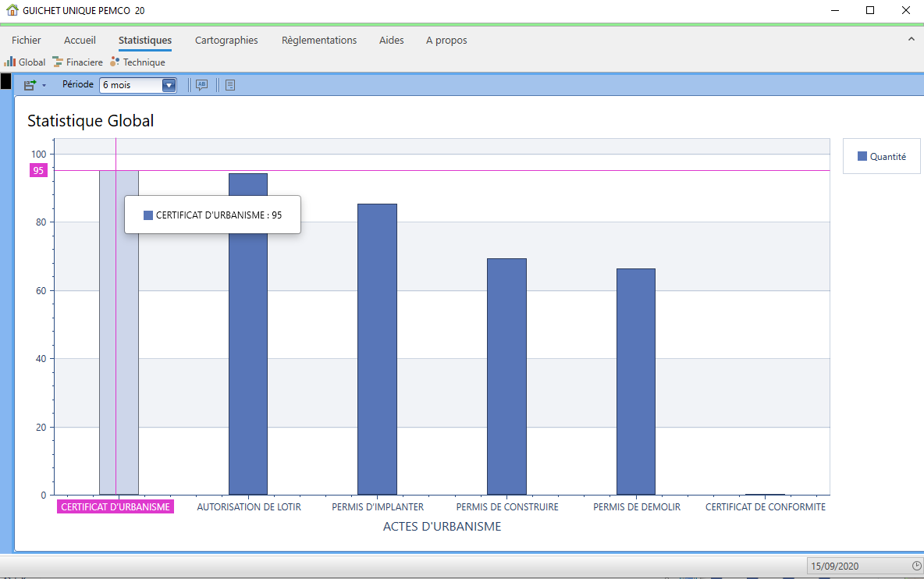Minimize the Guichet Unique window
This screenshot has height=579, width=924.
click(835, 10)
